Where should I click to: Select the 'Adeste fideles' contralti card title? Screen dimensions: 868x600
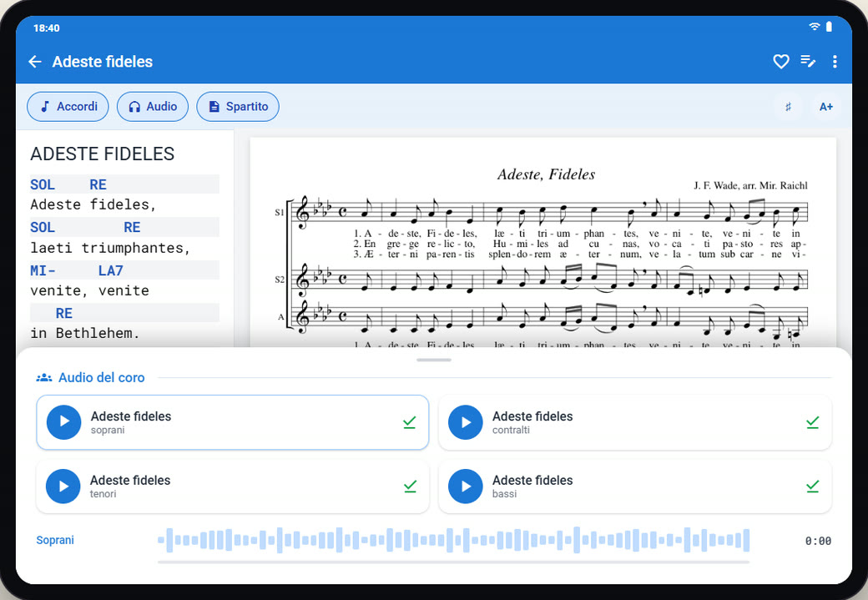click(x=532, y=416)
